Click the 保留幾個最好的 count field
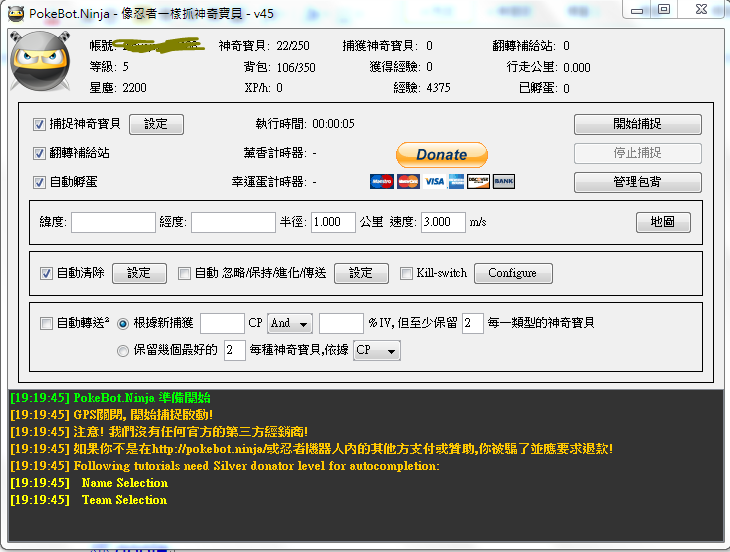730x552 pixels. pyautogui.click(x=235, y=350)
